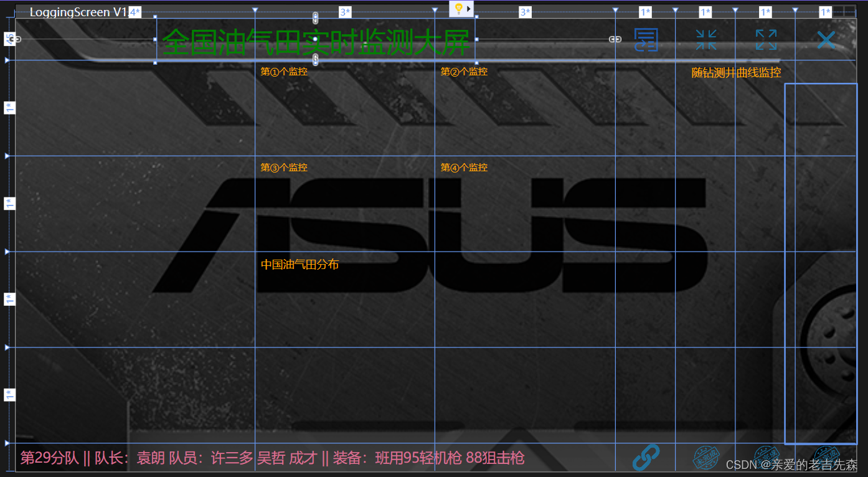The width and height of the screenshot is (868, 477).
Task: Click the chain link icon in footer
Action: point(646,457)
